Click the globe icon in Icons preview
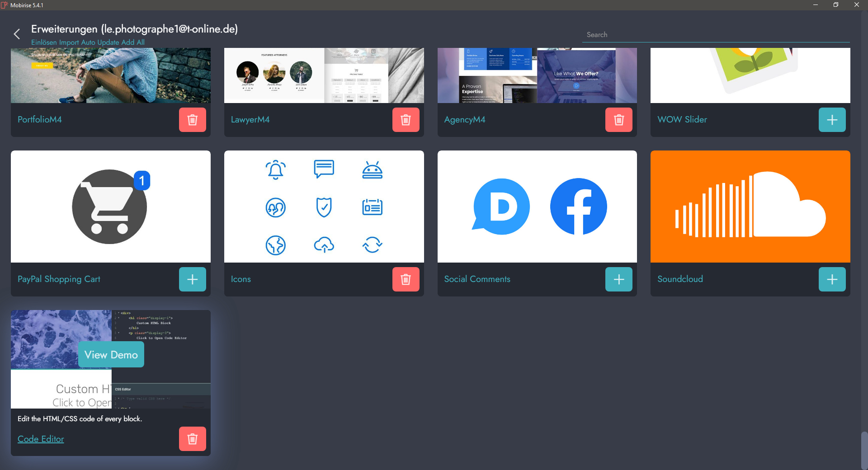This screenshot has width=868, height=470. [x=276, y=245]
